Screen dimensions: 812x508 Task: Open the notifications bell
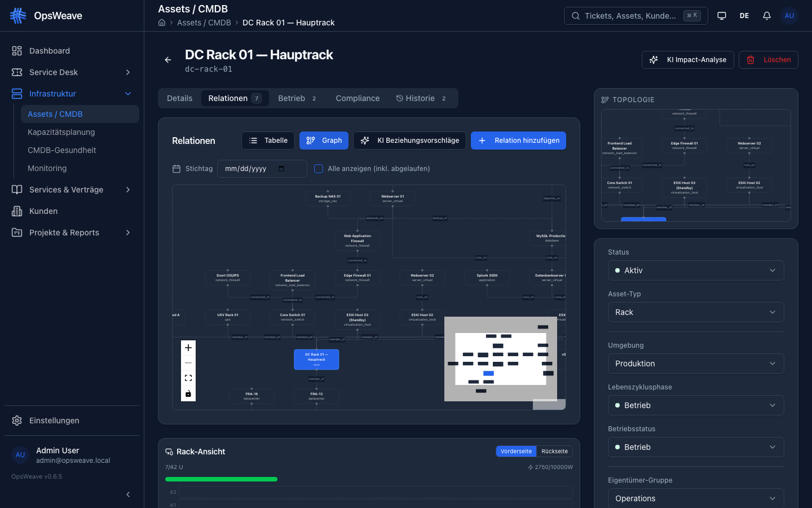(767, 16)
